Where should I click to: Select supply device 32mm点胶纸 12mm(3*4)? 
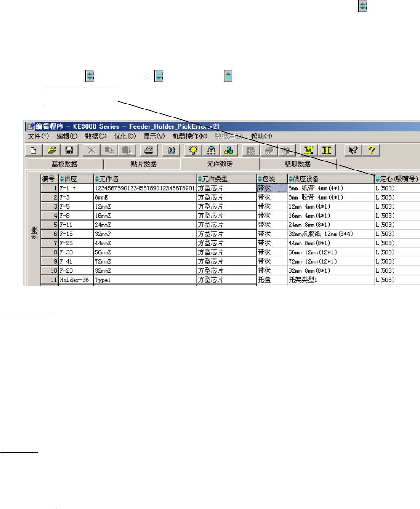click(331, 234)
